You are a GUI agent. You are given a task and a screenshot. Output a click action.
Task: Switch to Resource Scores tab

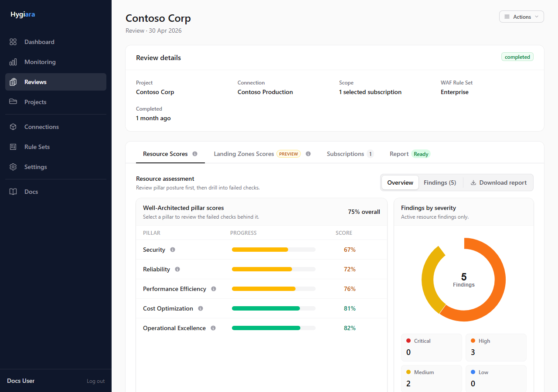(170, 154)
